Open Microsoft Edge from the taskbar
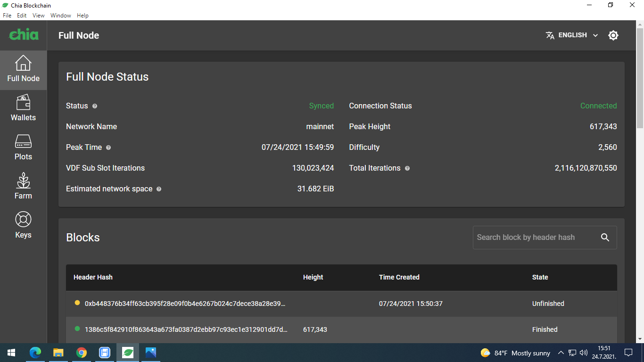The height and width of the screenshot is (362, 644). (35, 353)
